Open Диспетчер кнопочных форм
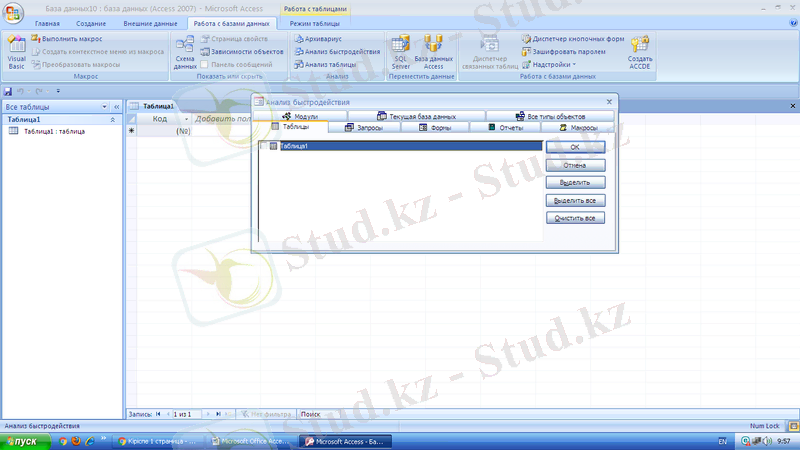This screenshot has height=450, width=800. (x=573, y=39)
